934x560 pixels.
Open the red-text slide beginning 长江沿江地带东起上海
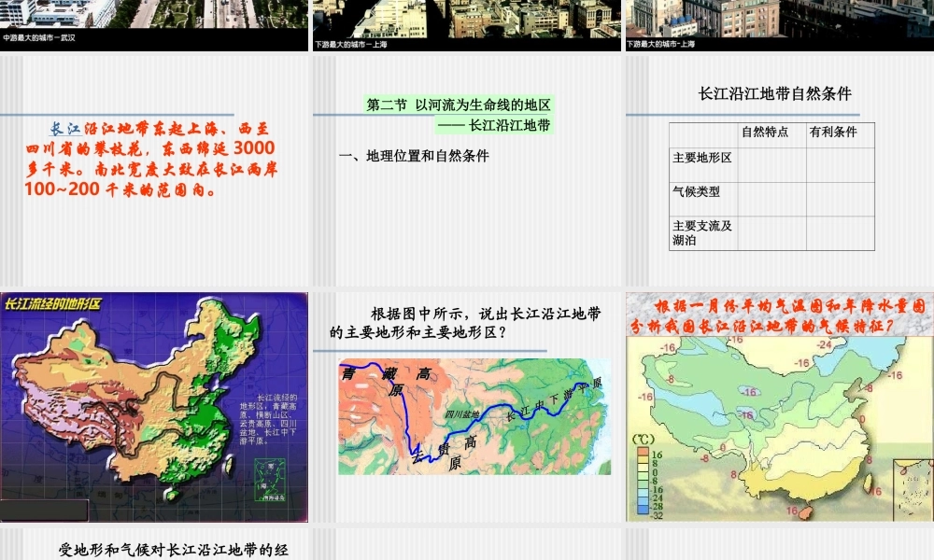coord(154,172)
